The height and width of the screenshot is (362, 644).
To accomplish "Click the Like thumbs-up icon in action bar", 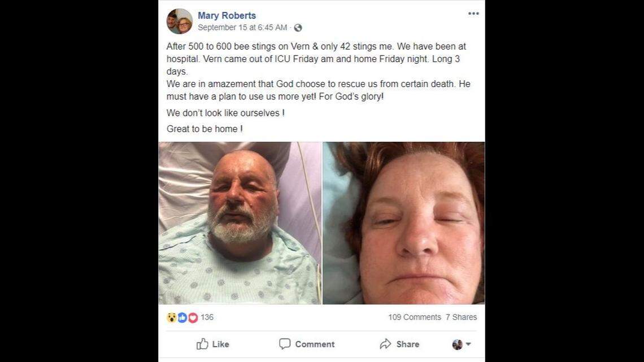I will tap(201, 344).
